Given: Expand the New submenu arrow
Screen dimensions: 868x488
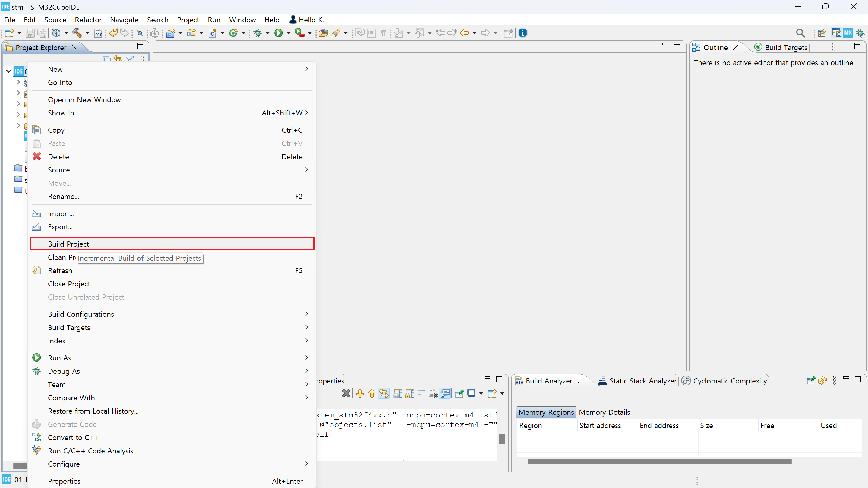Looking at the screenshot, I should (306, 69).
